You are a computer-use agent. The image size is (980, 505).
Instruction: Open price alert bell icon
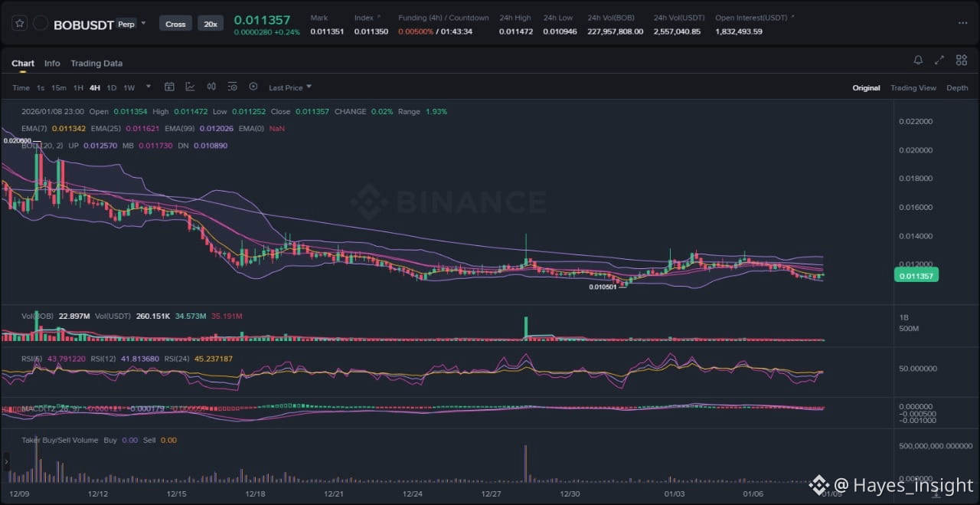[x=918, y=60]
